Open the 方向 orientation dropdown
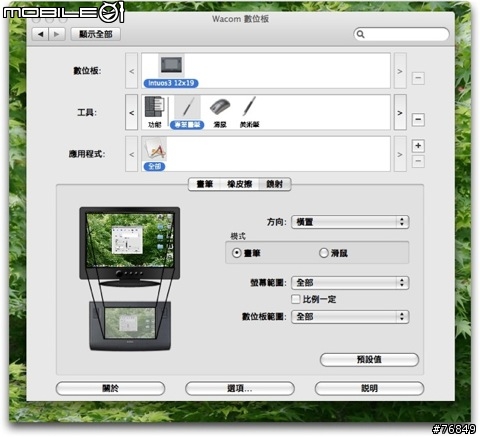 350,222
